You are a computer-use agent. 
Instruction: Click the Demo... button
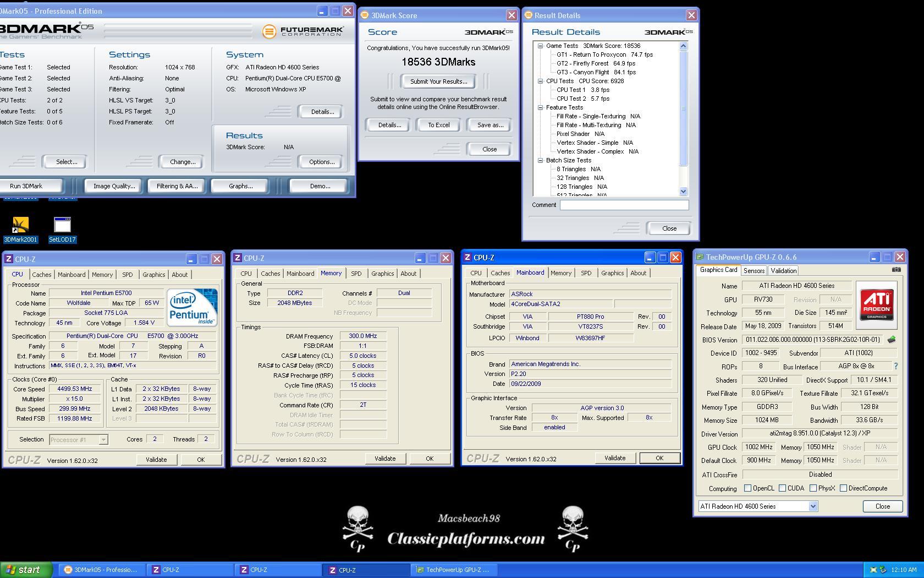pyautogui.click(x=320, y=186)
